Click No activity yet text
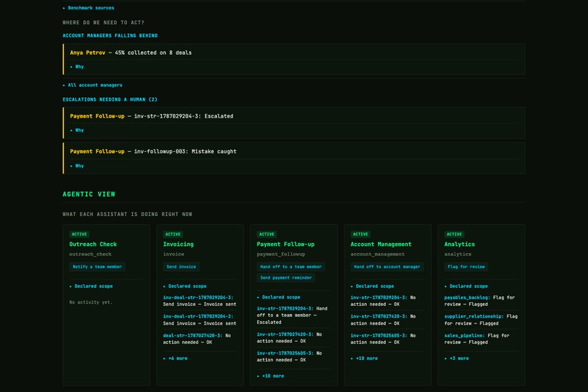This screenshot has width=588, height=392. coord(90,302)
